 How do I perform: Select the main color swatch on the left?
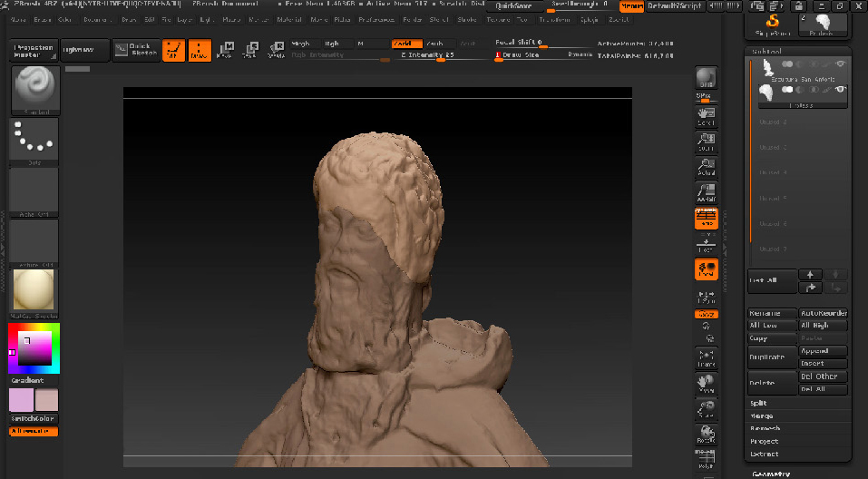(x=21, y=400)
